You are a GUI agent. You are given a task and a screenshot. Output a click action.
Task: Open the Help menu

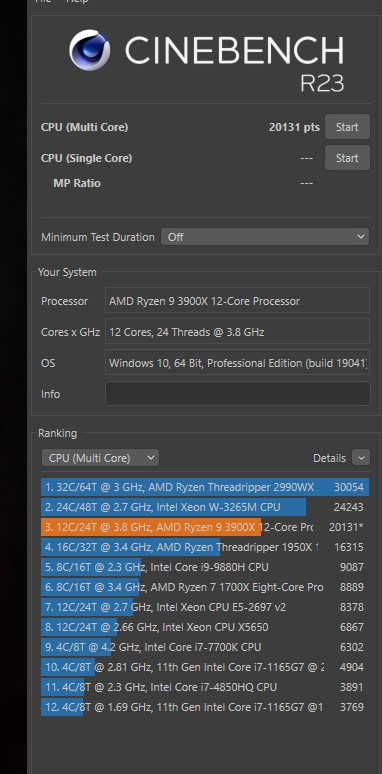click(77, 1)
